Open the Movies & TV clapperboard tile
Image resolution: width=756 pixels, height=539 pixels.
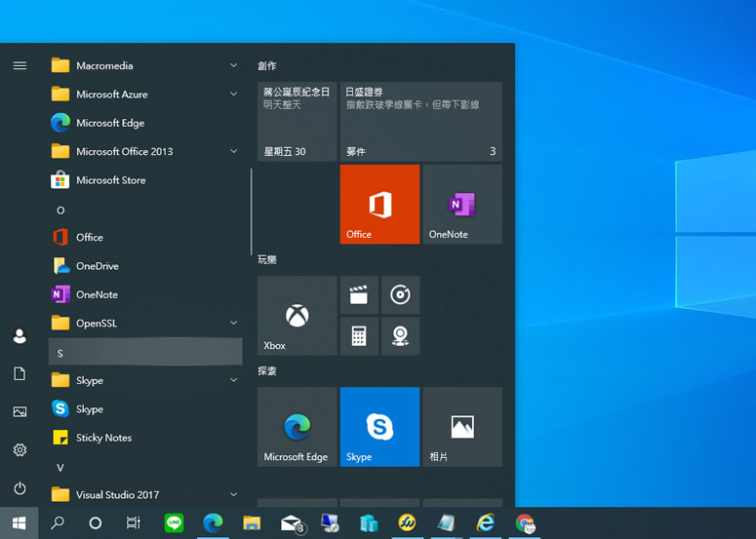tap(359, 294)
